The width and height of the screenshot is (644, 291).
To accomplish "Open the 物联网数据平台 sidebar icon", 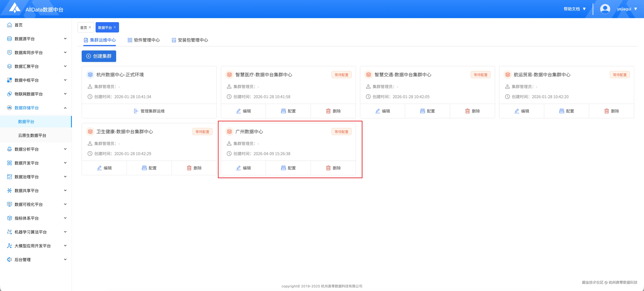I will point(9,94).
